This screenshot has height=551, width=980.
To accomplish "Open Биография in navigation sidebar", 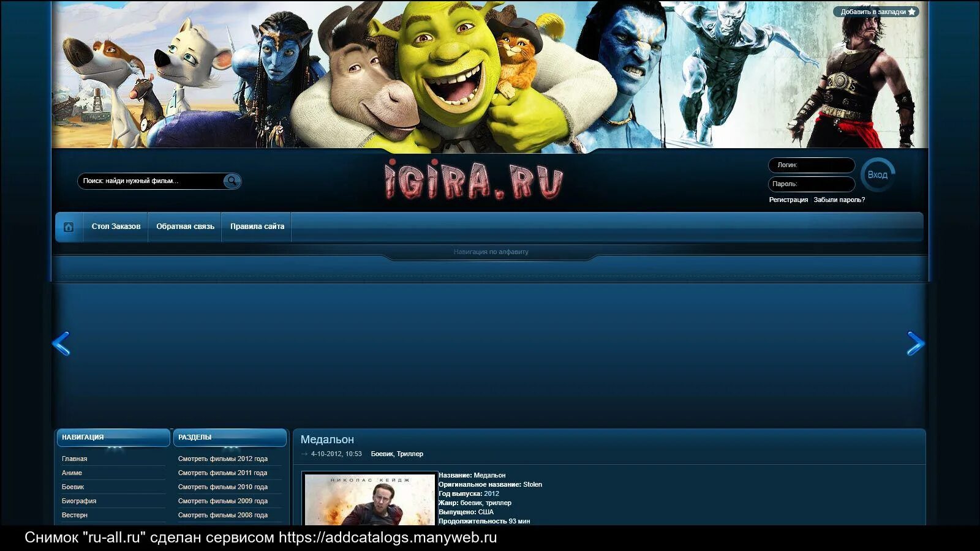I will (x=79, y=501).
